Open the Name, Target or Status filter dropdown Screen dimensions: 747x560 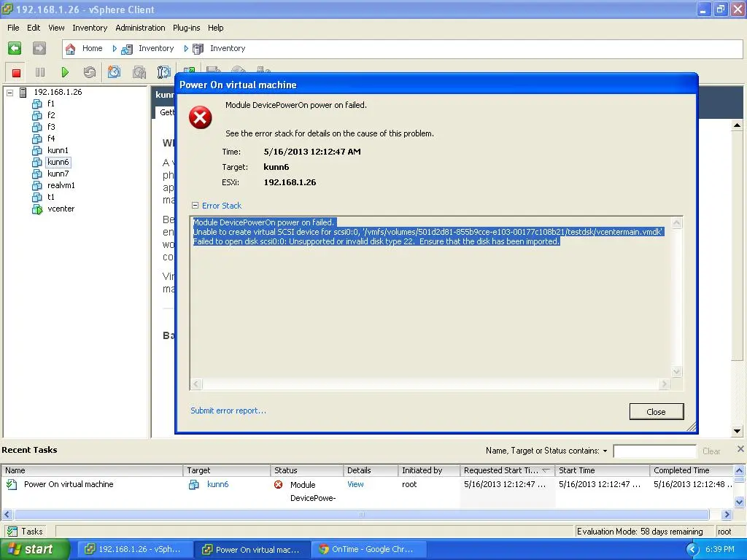coord(605,451)
